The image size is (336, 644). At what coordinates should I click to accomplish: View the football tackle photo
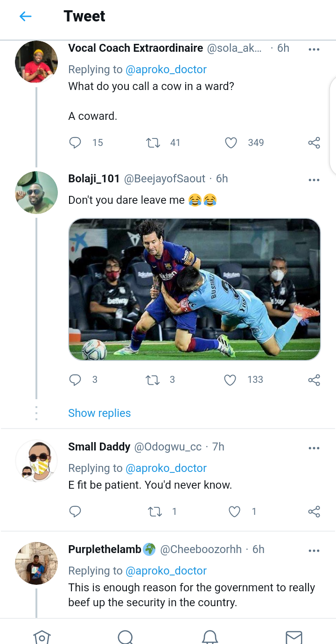pyautogui.click(x=195, y=289)
